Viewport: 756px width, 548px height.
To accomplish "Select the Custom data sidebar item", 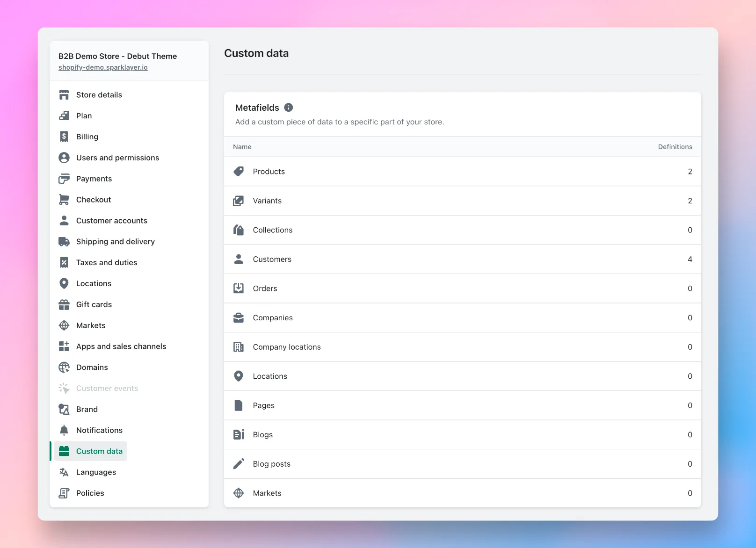I will pos(91,451).
